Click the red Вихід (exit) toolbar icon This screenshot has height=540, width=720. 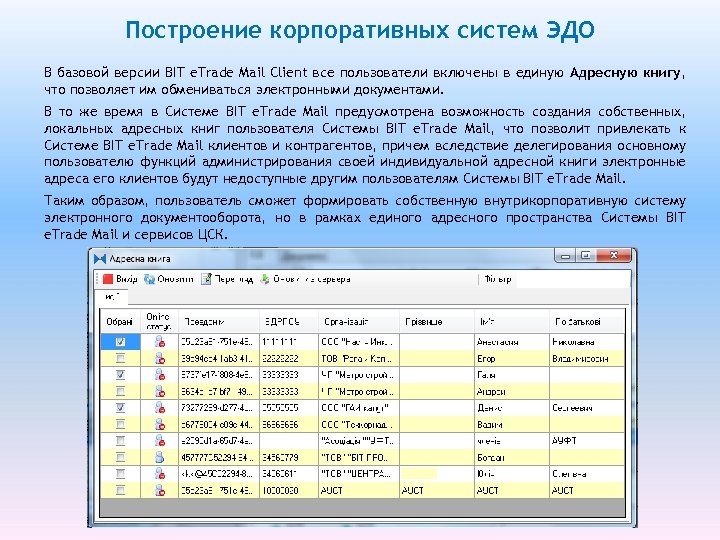(108, 279)
